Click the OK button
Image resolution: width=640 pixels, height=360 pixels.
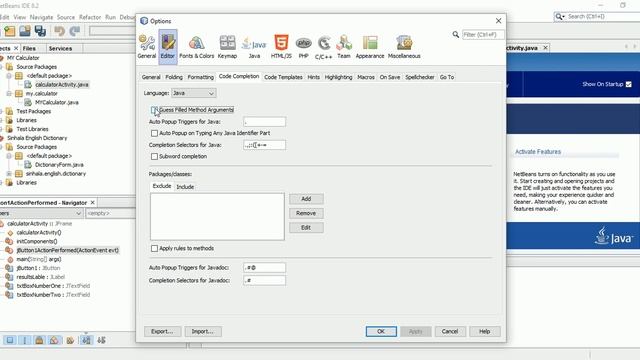tap(381, 331)
